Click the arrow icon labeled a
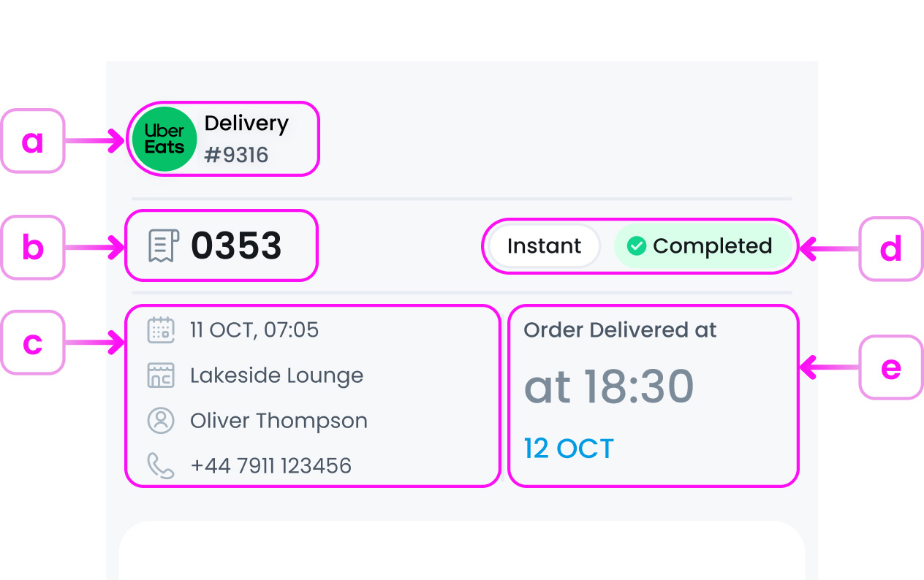 (x=94, y=141)
